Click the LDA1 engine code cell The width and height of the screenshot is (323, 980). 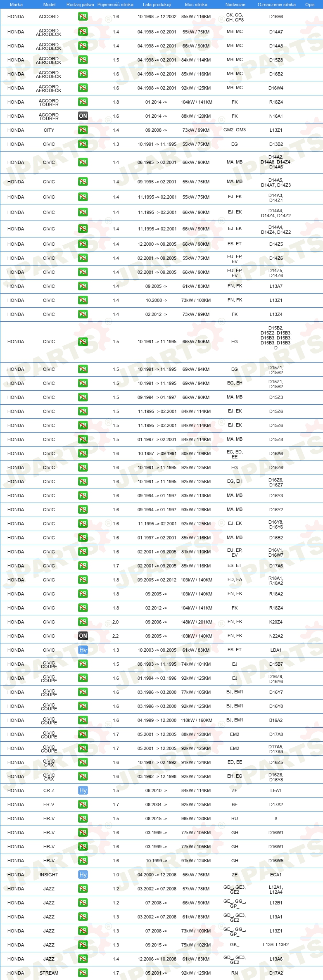[276, 650]
